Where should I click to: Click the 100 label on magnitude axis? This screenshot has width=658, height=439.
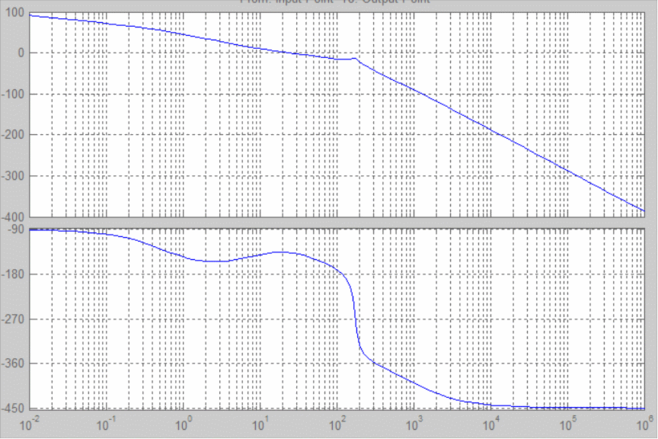tap(15, 13)
